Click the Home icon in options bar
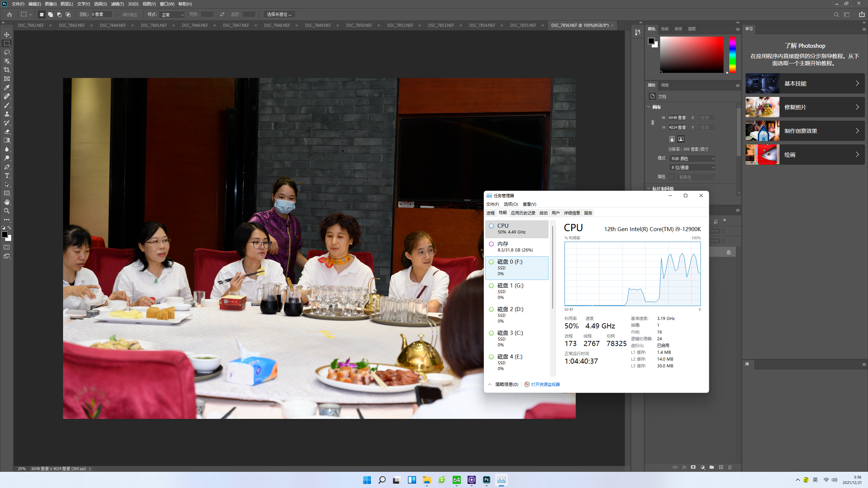Screen dimensions: 868x488 pos(9,15)
